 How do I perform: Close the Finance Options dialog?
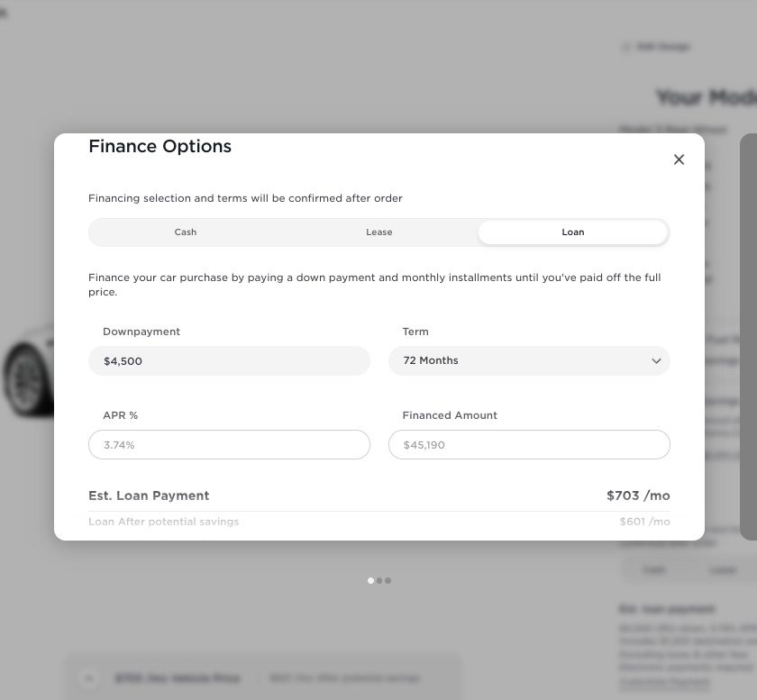tap(679, 159)
